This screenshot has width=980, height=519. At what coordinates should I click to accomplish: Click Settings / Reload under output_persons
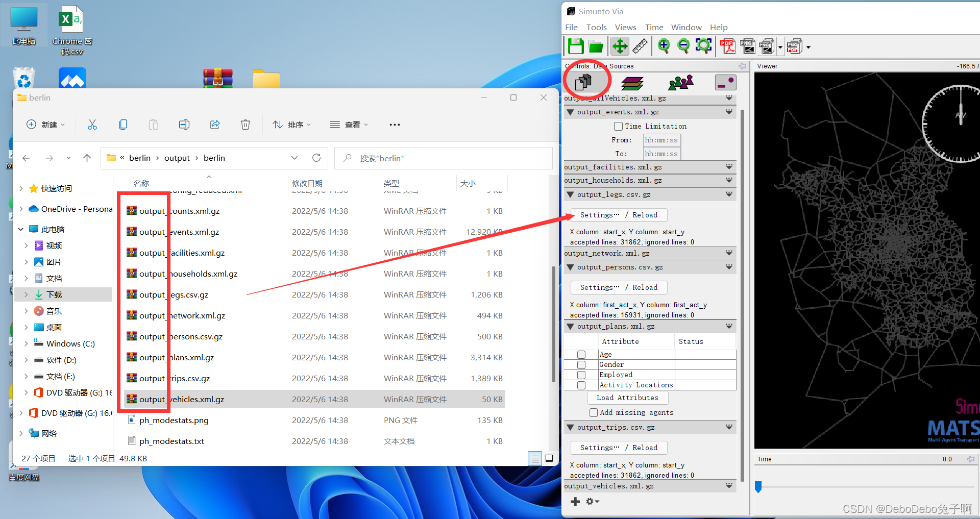pyautogui.click(x=619, y=287)
